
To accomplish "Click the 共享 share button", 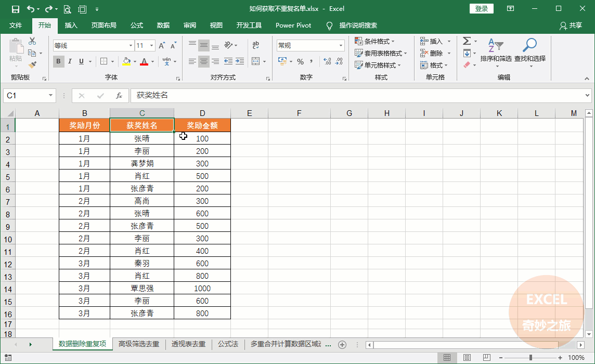I will (571, 25).
